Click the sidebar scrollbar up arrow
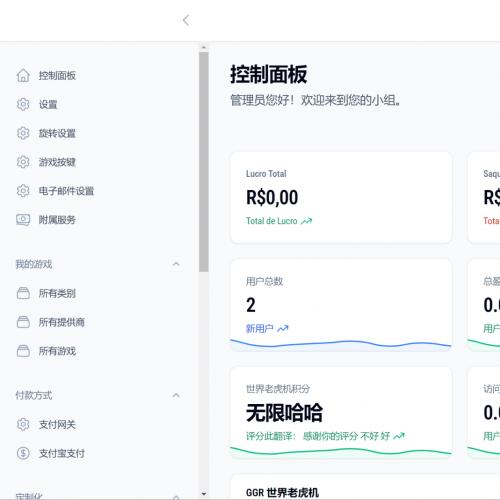 [x=204, y=48]
